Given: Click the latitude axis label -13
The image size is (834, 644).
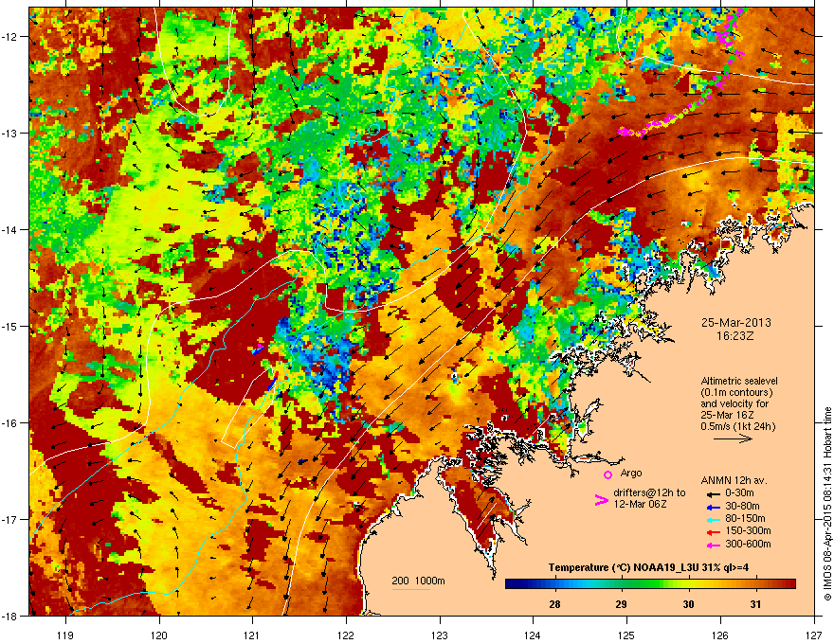Looking at the screenshot, I should coord(10,134).
